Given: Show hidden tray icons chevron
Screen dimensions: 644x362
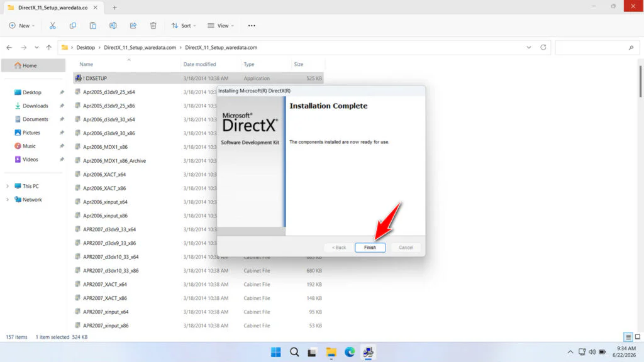Looking at the screenshot, I should [570, 352].
